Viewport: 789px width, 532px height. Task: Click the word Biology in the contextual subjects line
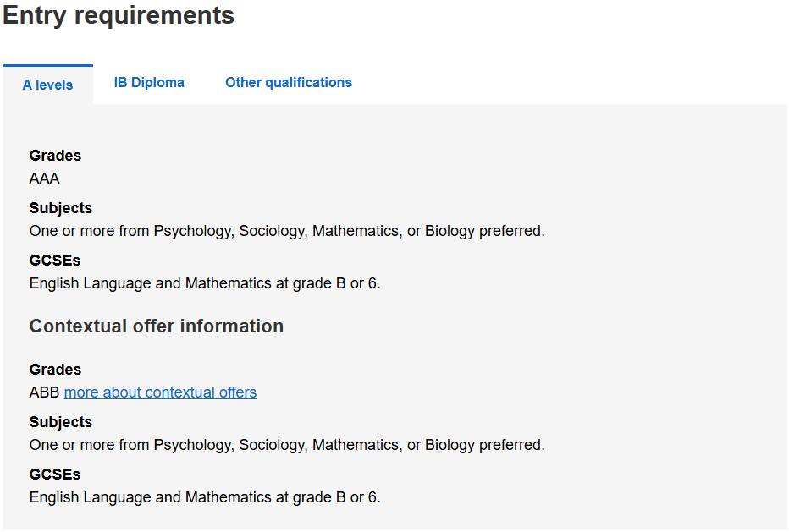pos(450,445)
